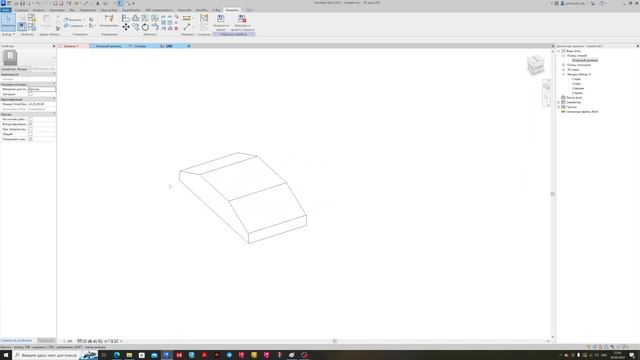Click Load into Project icon

(221, 19)
